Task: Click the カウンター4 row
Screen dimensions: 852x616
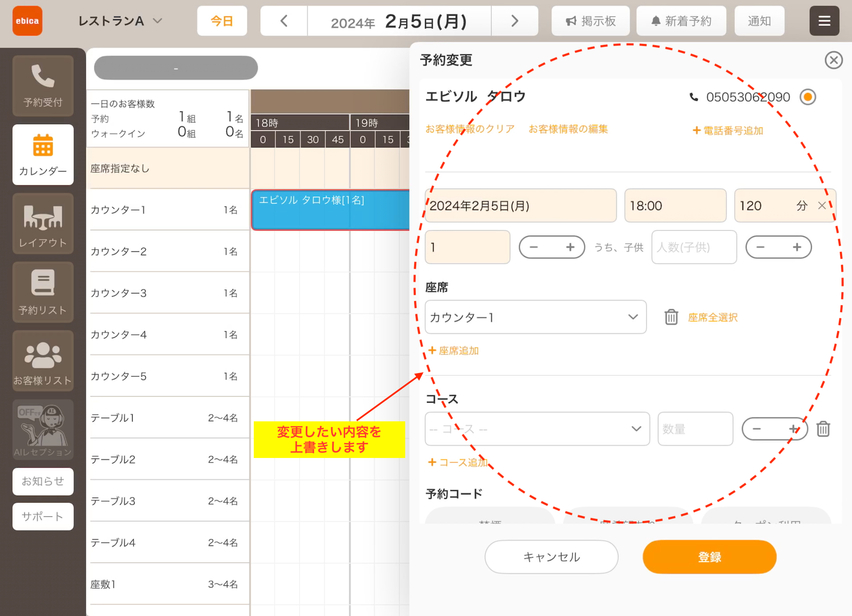Action: [x=168, y=334]
